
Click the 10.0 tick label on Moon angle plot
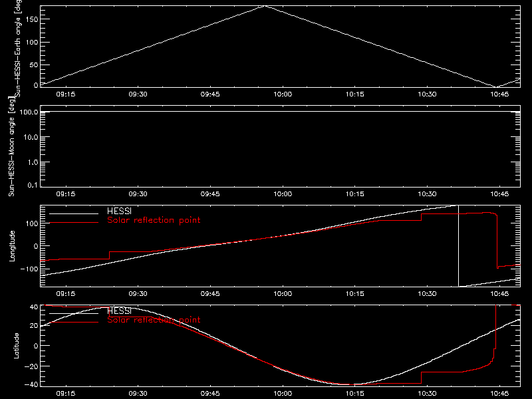click(31, 137)
